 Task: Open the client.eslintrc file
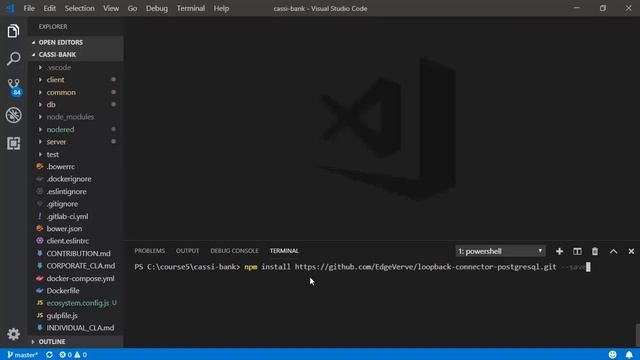76,241
